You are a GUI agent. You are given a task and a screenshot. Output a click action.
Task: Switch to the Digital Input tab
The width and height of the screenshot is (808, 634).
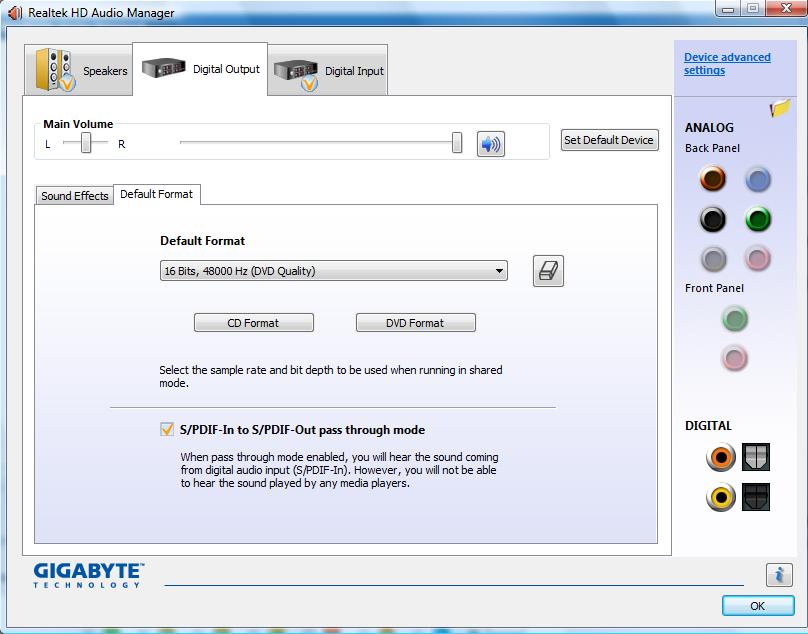[328, 71]
